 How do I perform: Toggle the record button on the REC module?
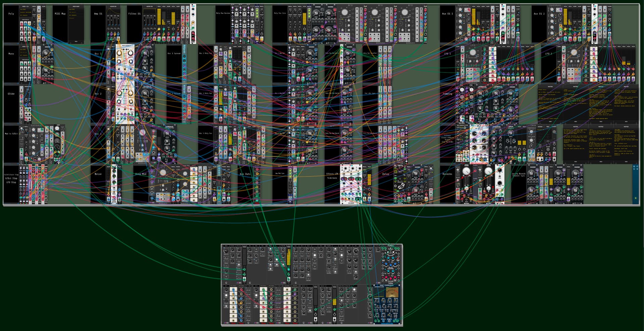547,148
